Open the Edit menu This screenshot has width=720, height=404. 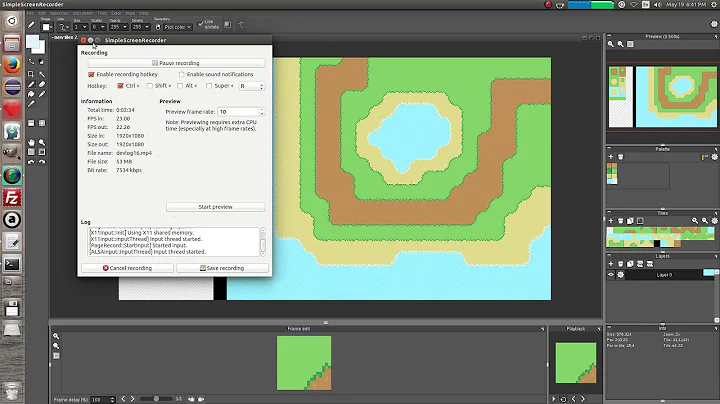42,13
